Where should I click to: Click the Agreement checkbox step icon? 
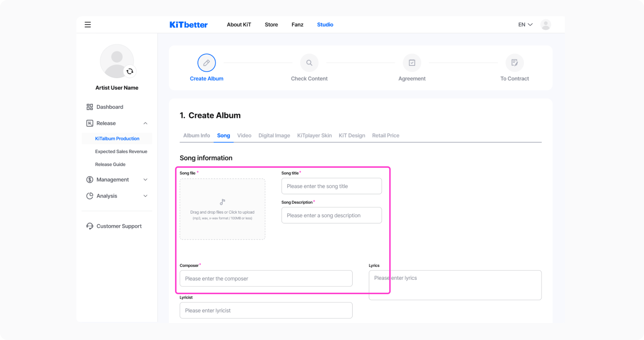coord(412,63)
